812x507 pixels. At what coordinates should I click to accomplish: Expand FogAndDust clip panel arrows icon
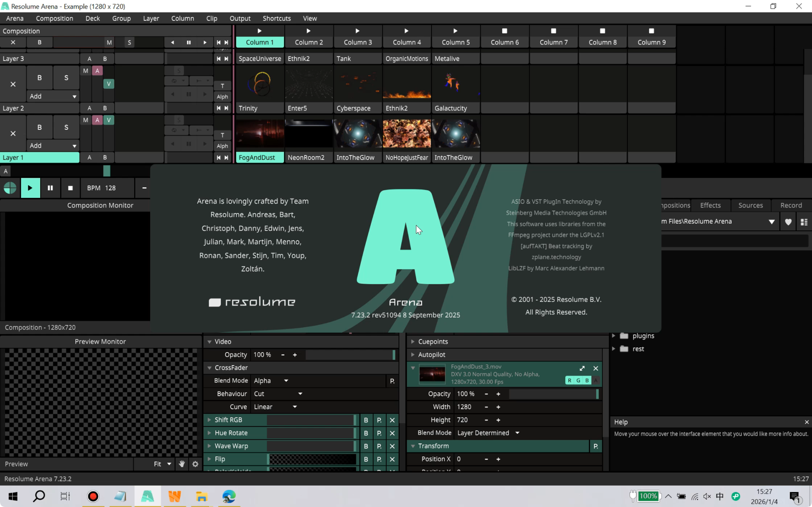tap(582, 368)
